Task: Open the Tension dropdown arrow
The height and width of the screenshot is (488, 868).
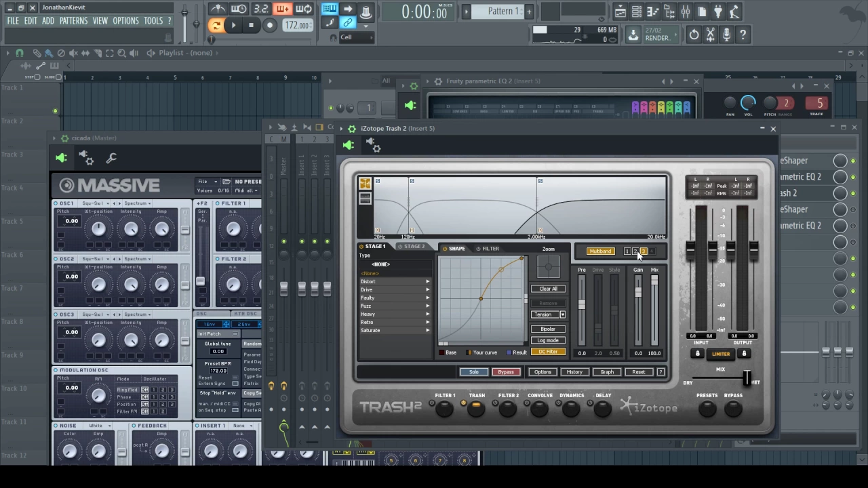Action: [x=562, y=314]
